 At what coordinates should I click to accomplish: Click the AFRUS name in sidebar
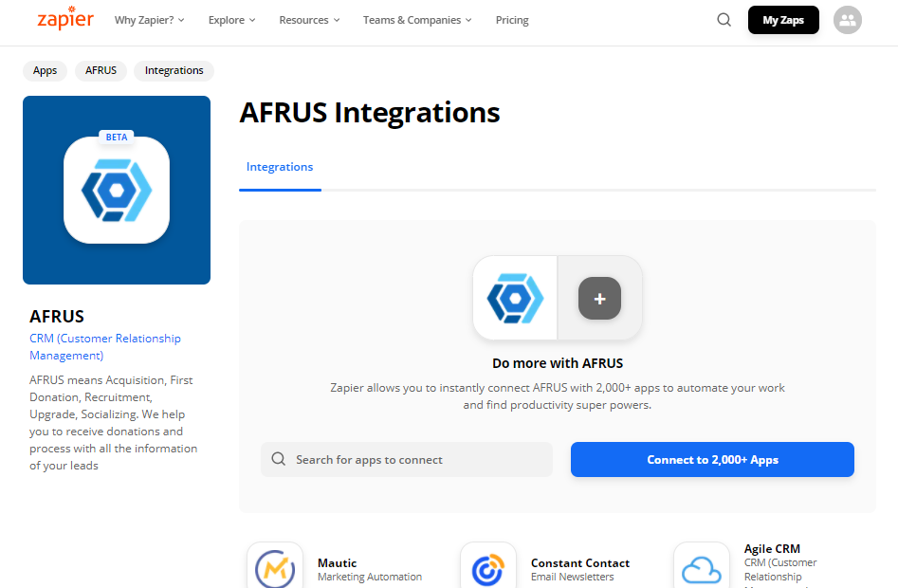tap(57, 316)
